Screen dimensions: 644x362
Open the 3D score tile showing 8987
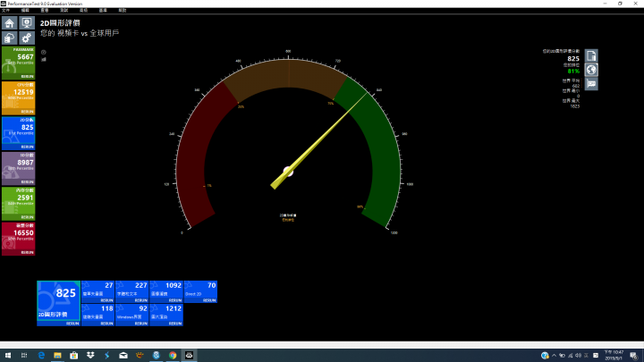tap(19, 168)
